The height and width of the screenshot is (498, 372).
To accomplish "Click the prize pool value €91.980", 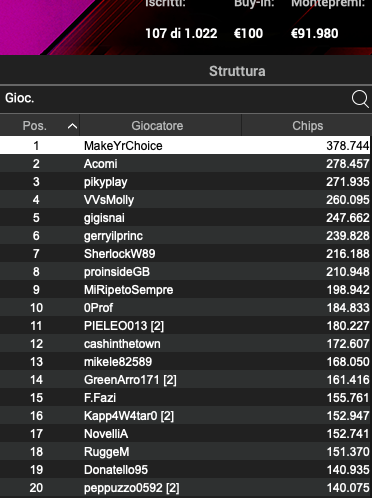I will coord(314,33).
